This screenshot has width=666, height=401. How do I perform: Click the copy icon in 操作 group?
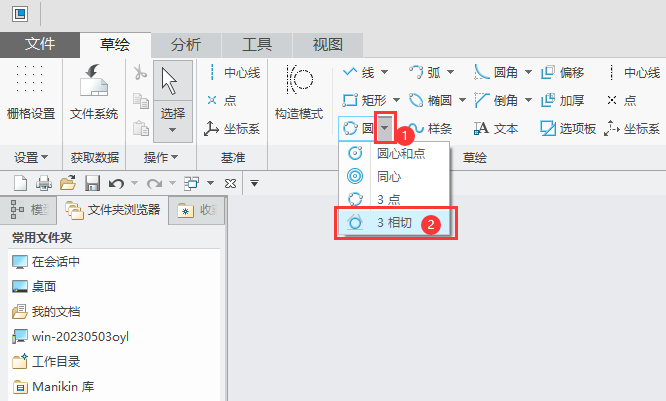point(141,101)
